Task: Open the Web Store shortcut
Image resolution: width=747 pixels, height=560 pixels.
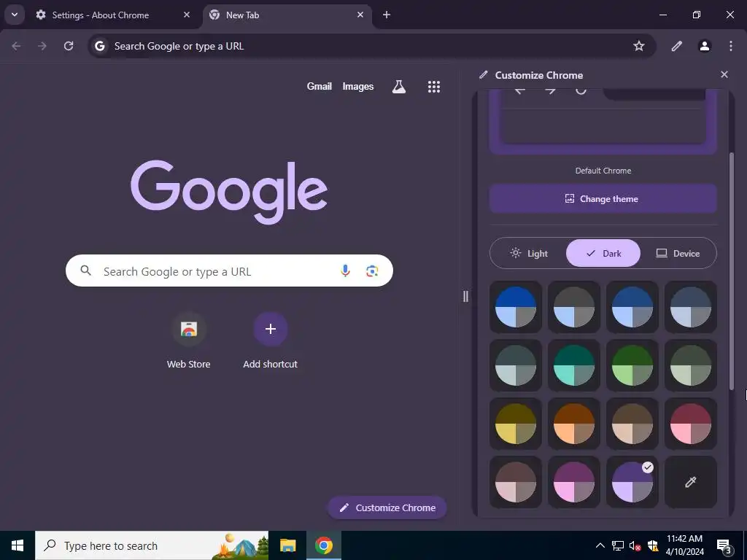Action: 189,341
